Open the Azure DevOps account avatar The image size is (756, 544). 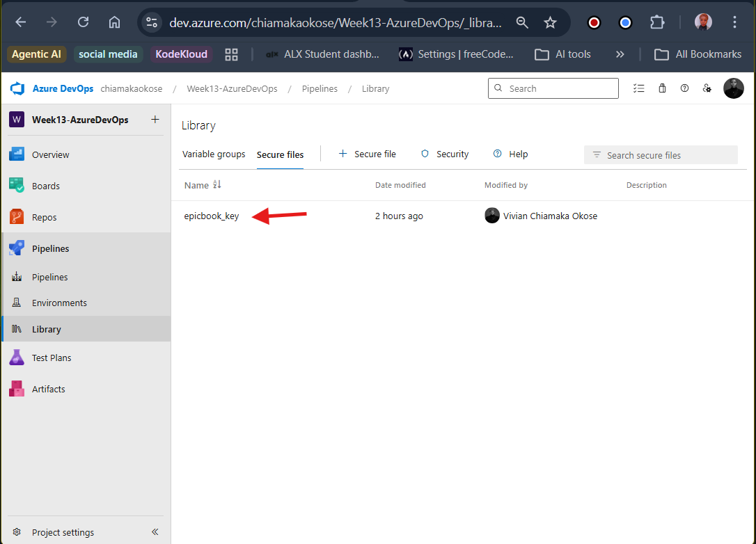[x=733, y=88]
